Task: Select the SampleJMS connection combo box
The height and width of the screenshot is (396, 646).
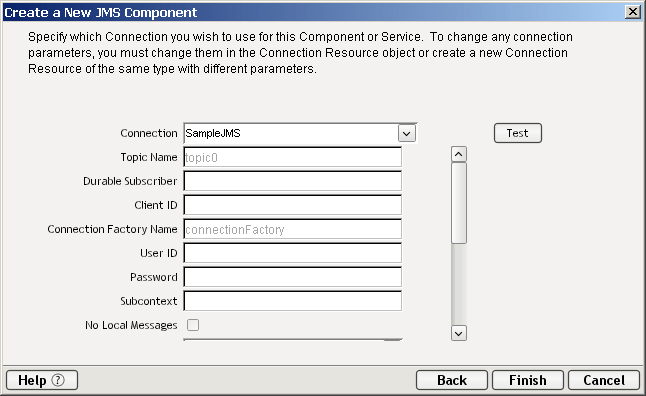Action: coord(300,134)
